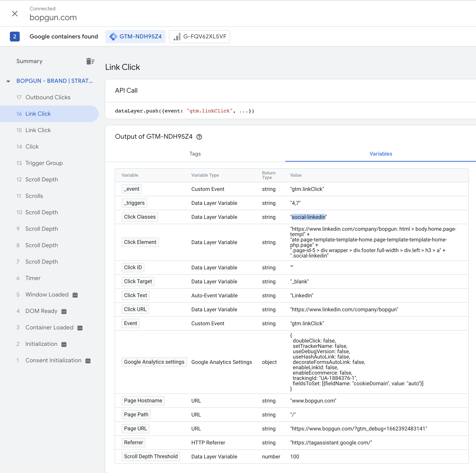Click code icon beside Initialization

point(64,344)
